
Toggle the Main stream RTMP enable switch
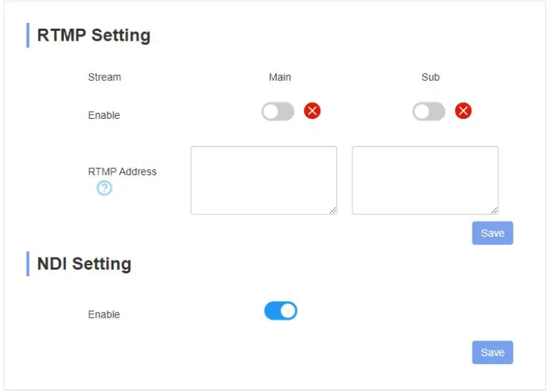(x=278, y=112)
